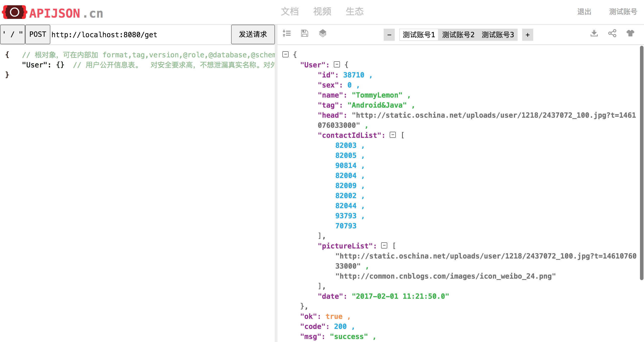This screenshot has height=342, width=644.
Task: Click the request JSON editor "User": {} line
Action: click(x=43, y=65)
